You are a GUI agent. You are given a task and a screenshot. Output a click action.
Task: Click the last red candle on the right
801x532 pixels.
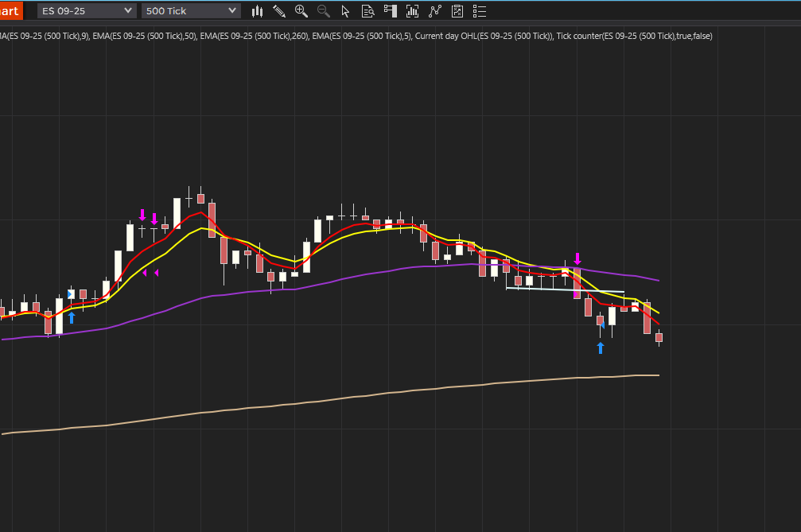pos(659,338)
